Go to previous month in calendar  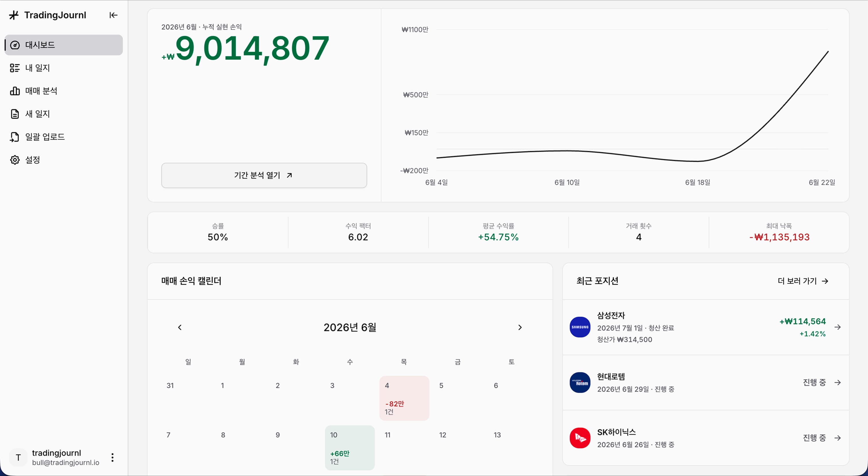coord(180,327)
